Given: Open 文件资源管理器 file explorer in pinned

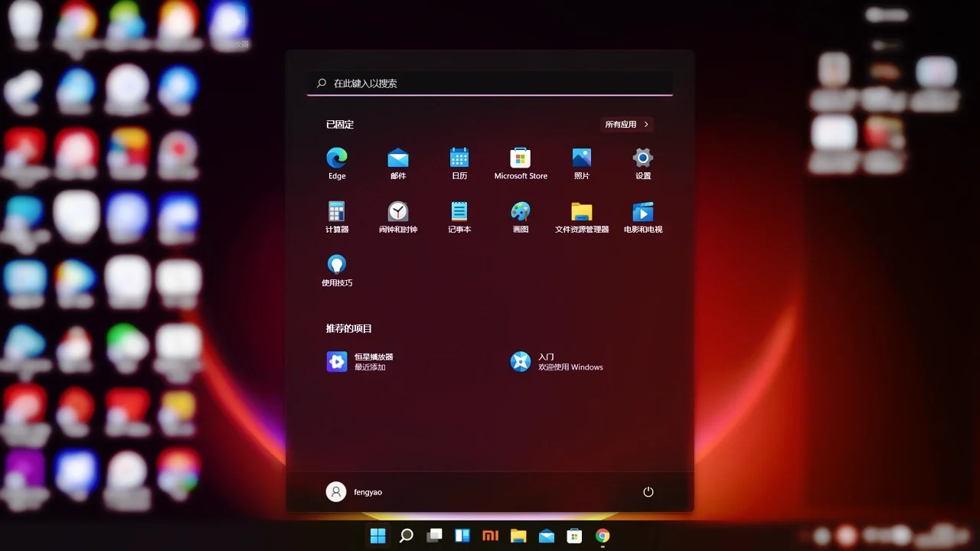Looking at the screenshot, I should [582, 217].
